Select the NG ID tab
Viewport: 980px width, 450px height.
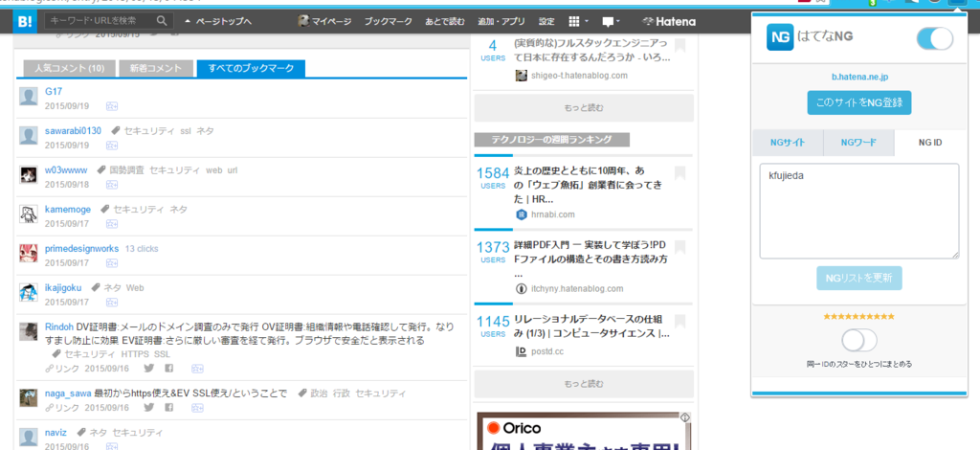(930, 143)
